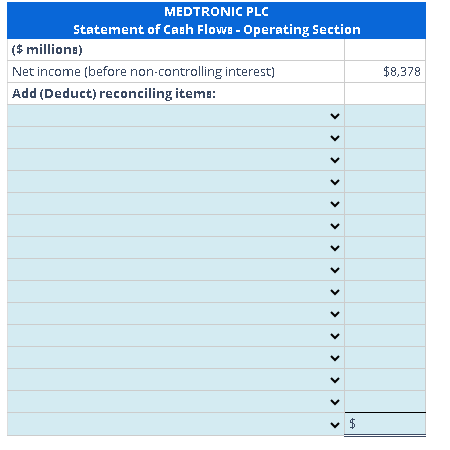
Task: Open the tenth reconciling item dropdown
Action: click(176, 314)
